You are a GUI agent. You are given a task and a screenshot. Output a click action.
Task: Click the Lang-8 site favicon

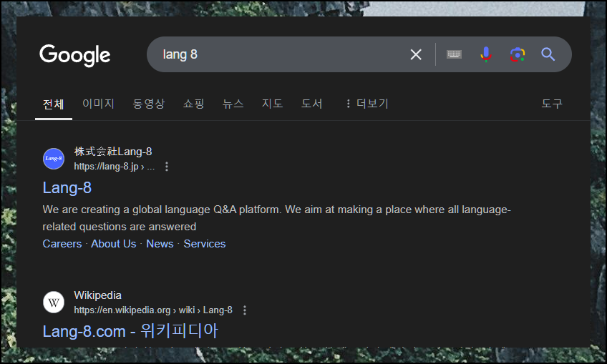point(54,159)
